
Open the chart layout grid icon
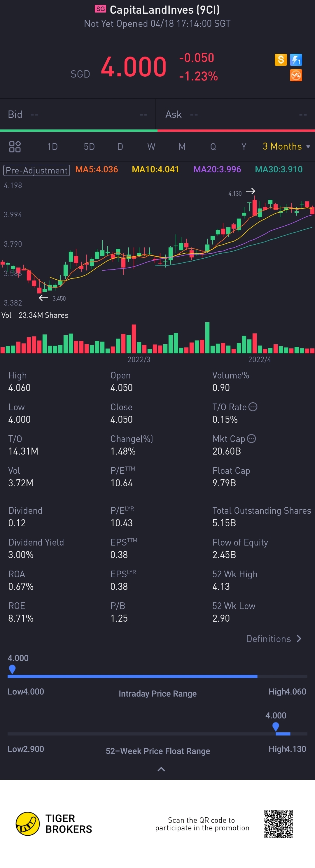[15, 147]
